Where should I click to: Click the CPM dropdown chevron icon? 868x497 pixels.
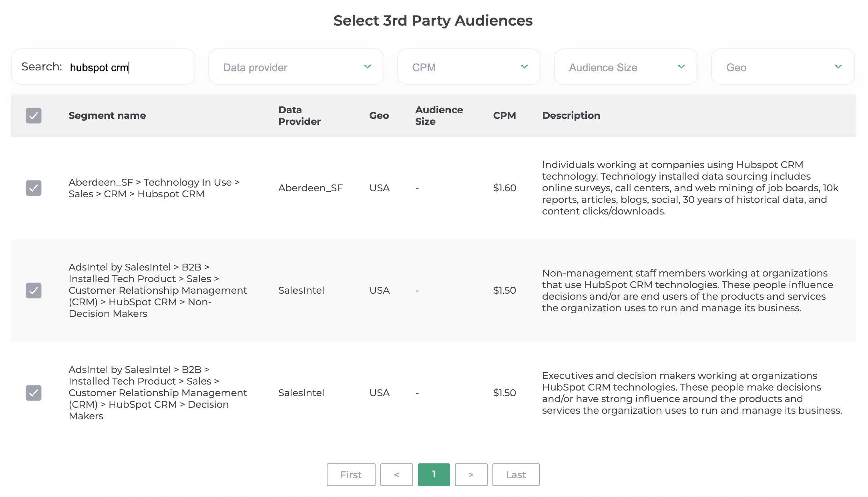tap(524, 67)
